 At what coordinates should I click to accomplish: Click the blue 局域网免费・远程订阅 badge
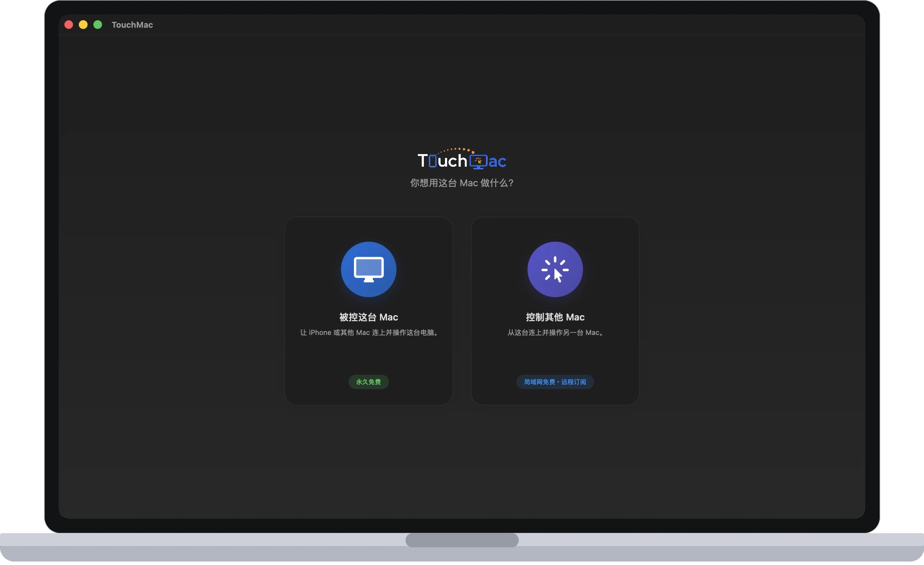tap(555, 382)
